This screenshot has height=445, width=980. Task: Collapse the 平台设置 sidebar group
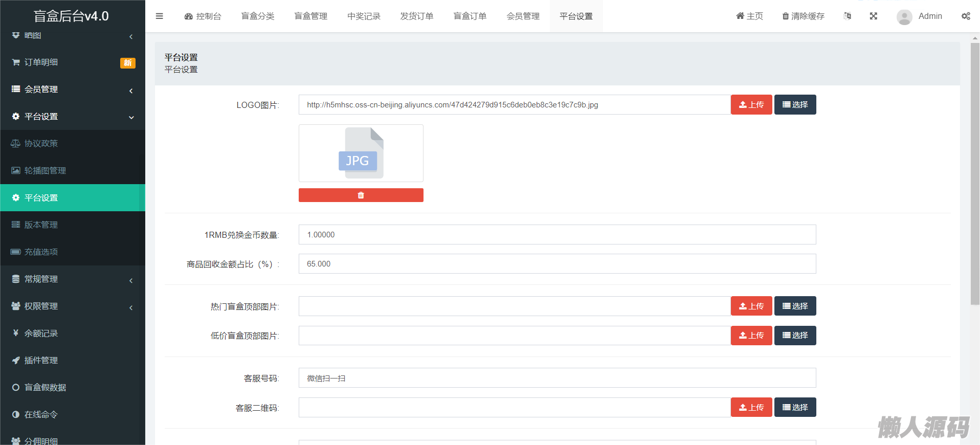coord(72,117)
